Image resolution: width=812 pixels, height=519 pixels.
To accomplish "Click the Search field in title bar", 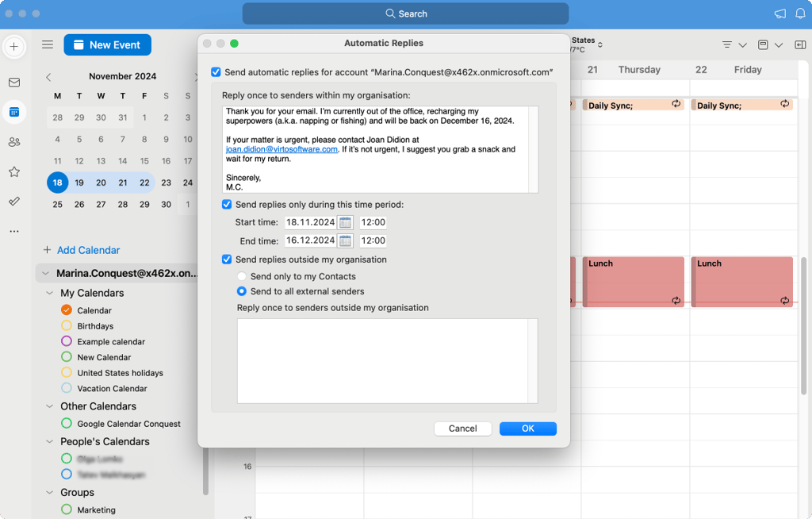I will 405,13.
